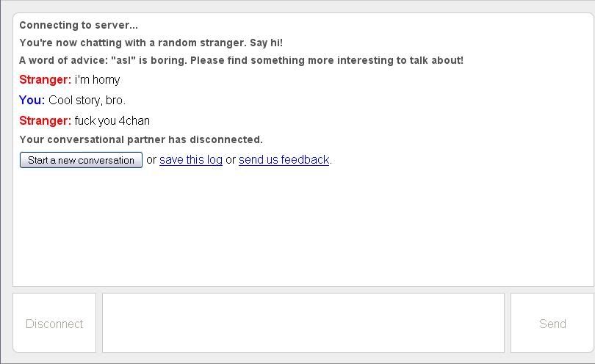Select the 'Cool story, bro.' message text
The image size is (595, 364).
click(x=87, y=100)
